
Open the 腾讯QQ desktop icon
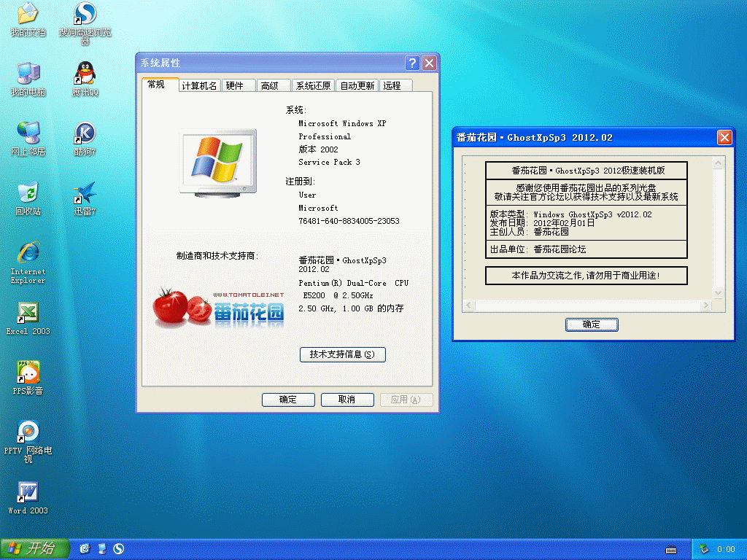(85, 74)
